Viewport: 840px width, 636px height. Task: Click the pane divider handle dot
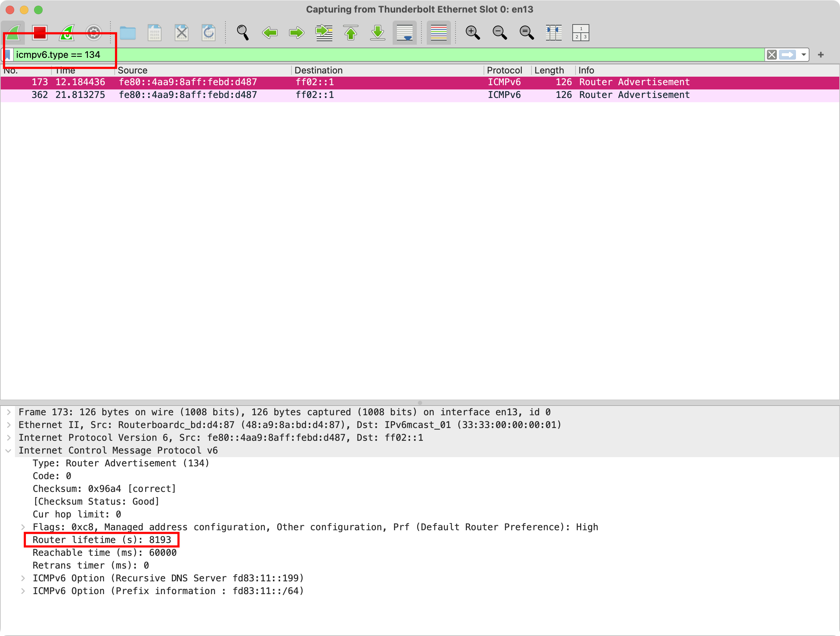coord(420,403)
